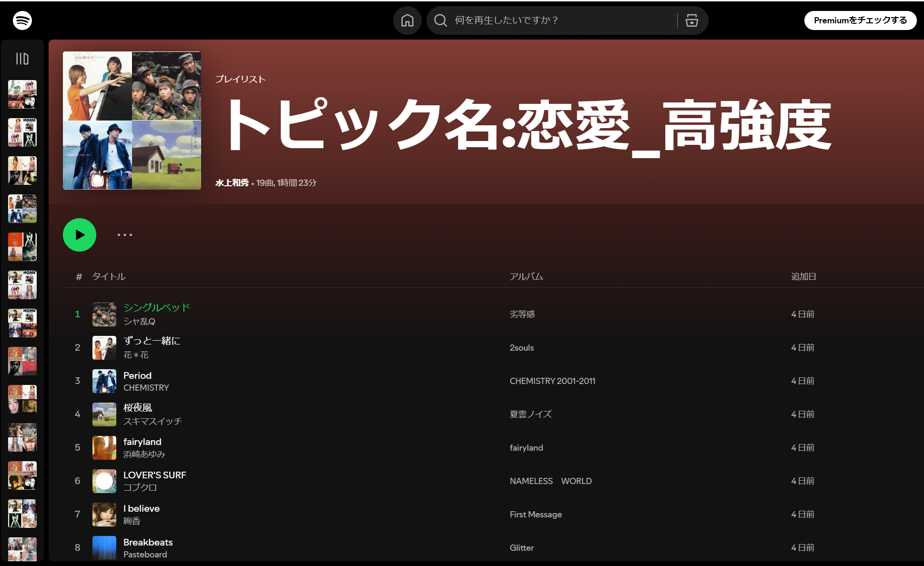
Task: Open the album 2souls
Action: pos(522,348)
